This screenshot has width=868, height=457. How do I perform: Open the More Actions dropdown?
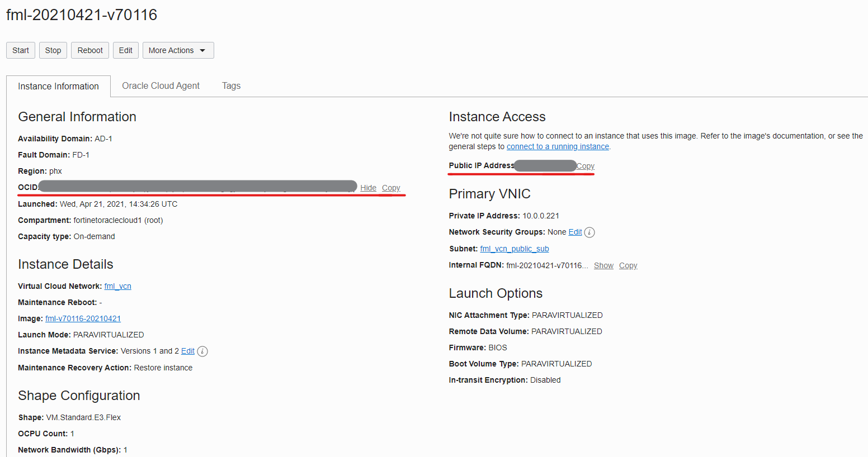[178, 50]
